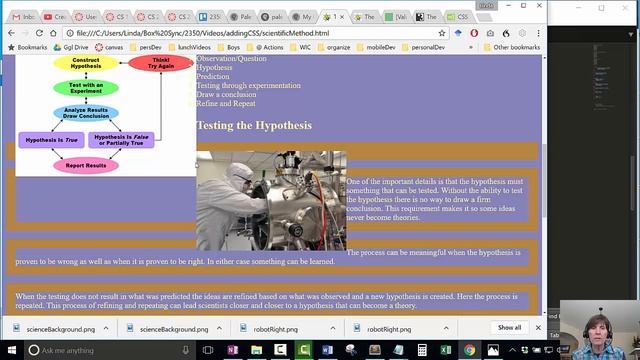Open the Windows Start menu
The height and width of the screenshot is (360, 640).
(x=11, y=350)
